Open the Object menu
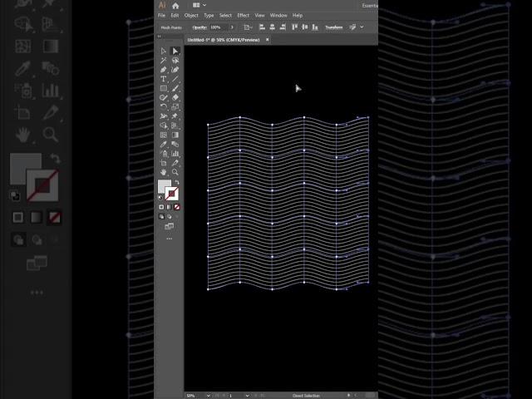532x399 pixels. 191,15
